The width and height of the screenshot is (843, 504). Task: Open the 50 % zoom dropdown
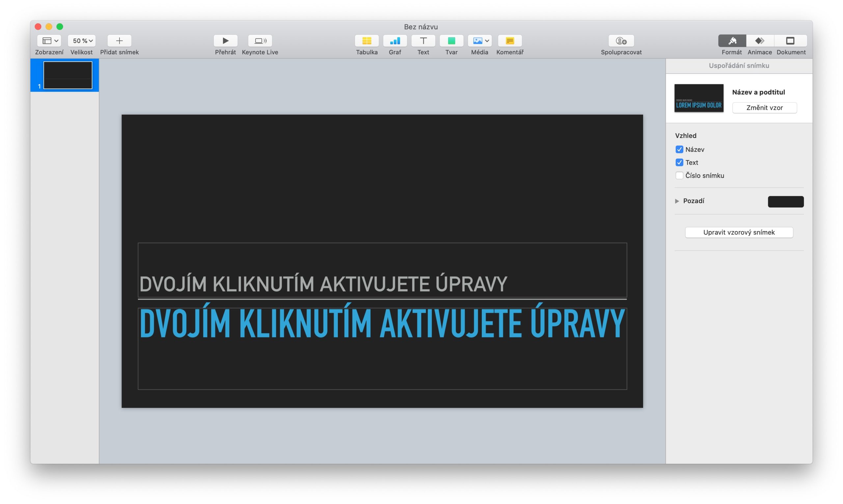[82, 41]
